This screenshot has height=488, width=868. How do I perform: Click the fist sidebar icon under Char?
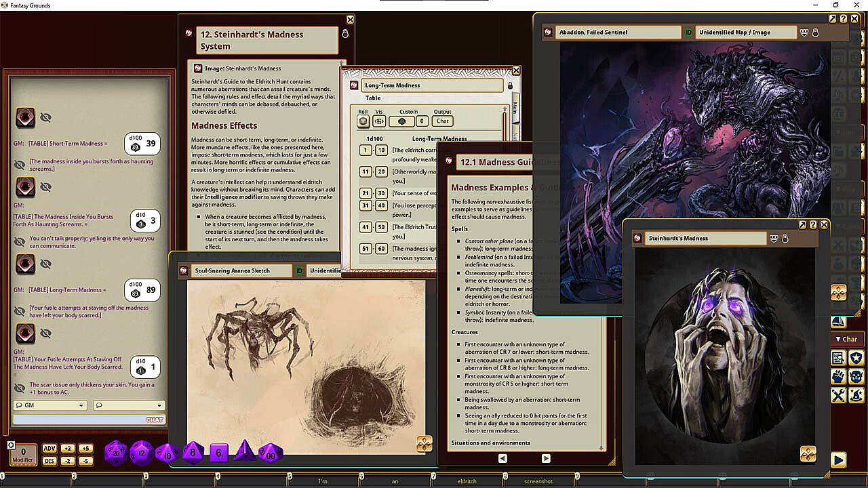click(x=838, y=376)
